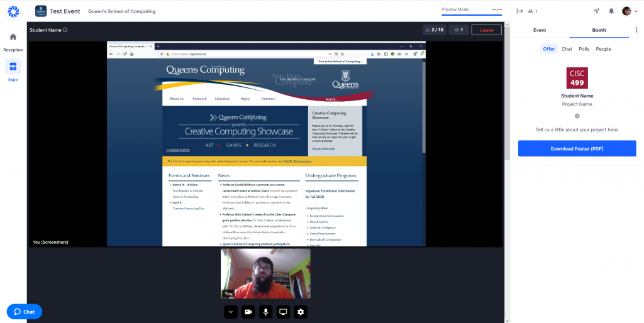Open the profile avatar dropdown menu
Viewport: 644px width, 323px height.
pyautogui.click(x=629, y=11)
